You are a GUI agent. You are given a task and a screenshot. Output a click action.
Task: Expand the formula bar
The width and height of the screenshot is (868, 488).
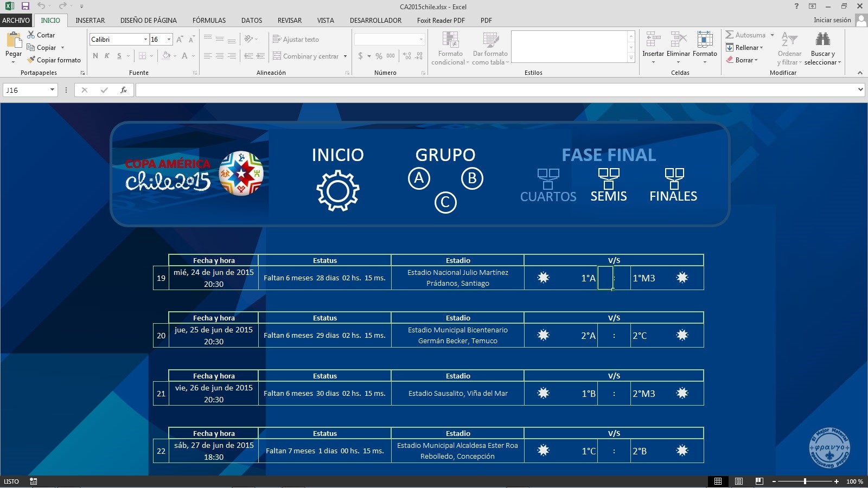[x=860, y=89]
